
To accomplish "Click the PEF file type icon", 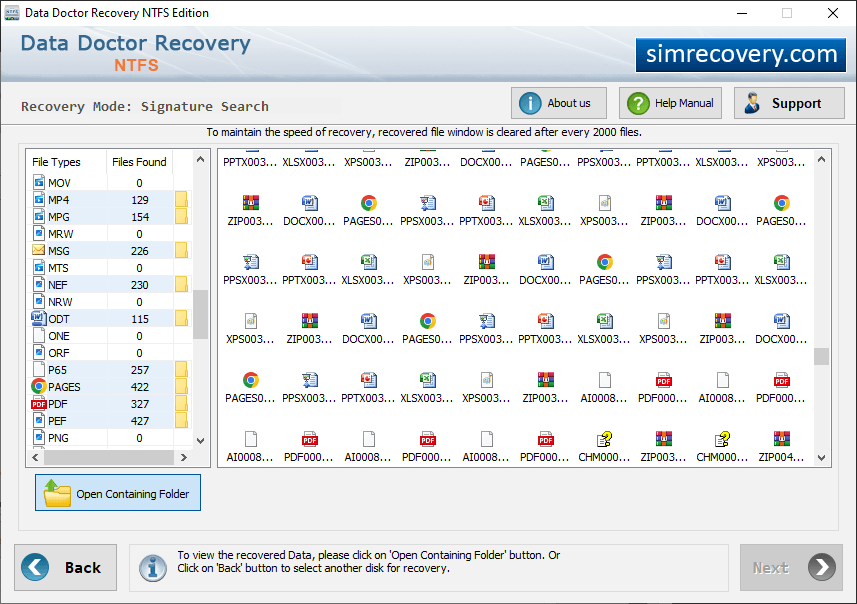I will [x=39, y=420].
